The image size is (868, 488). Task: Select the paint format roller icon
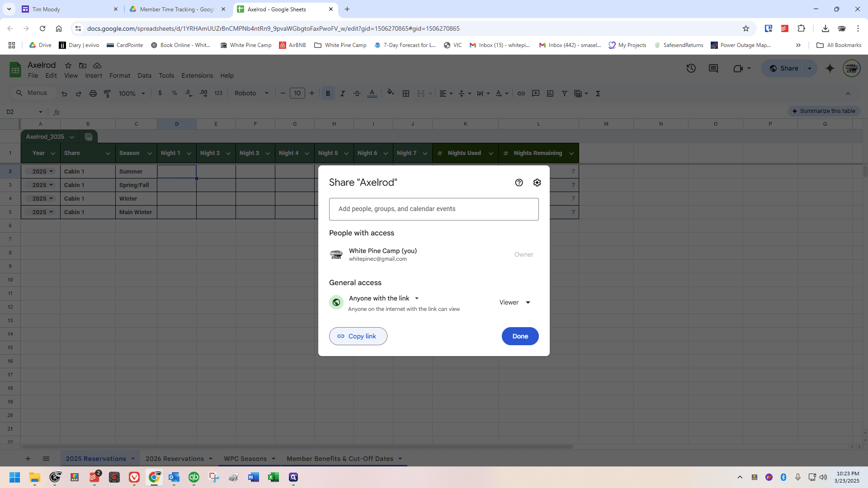(107, 94)
